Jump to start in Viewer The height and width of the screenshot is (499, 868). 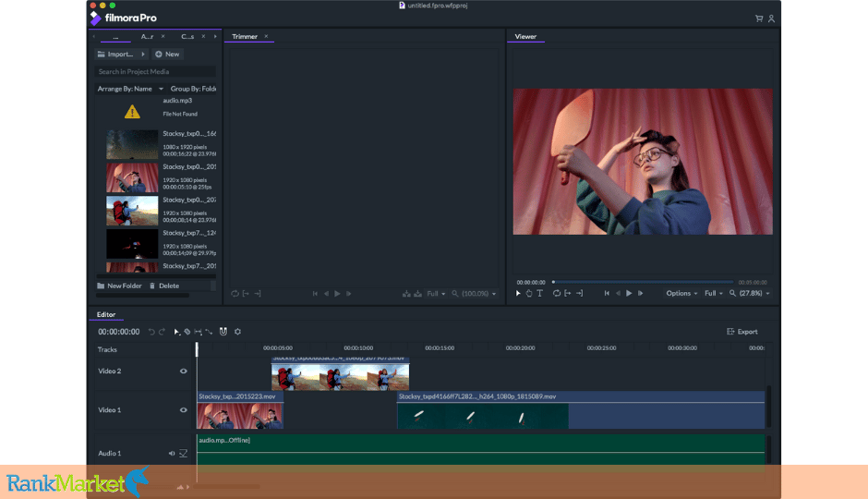pos(607,294)
